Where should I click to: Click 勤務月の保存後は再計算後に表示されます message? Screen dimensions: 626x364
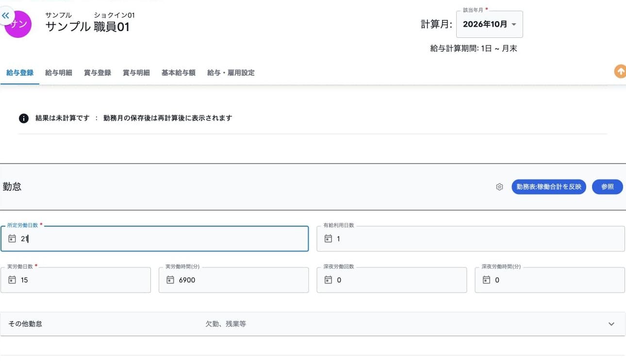[x=168, y=118]
